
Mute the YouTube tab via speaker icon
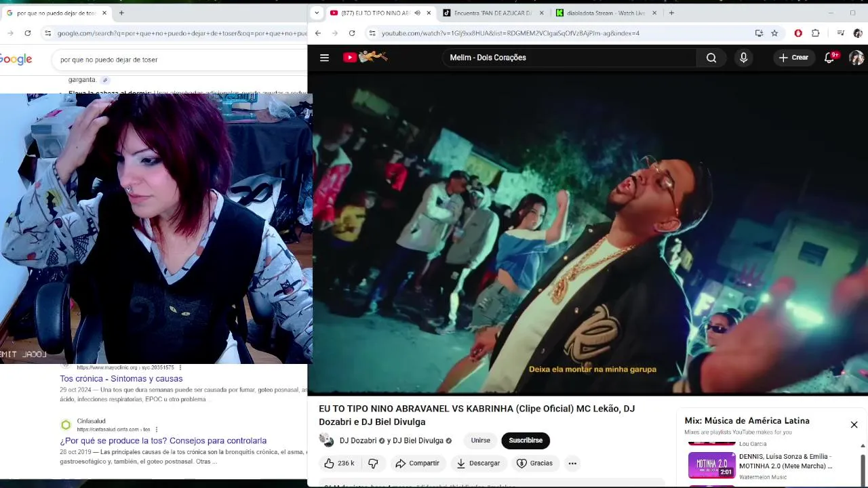(417, 13)
